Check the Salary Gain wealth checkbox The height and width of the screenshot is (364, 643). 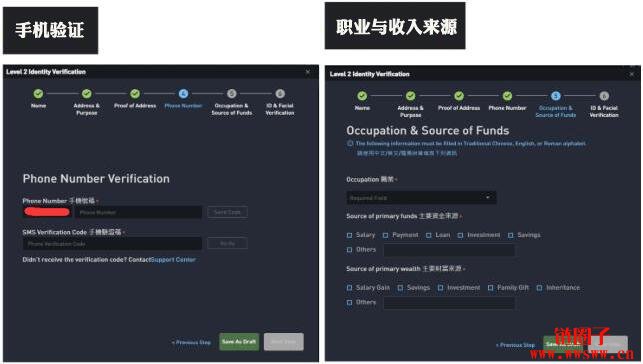[349, 288]
